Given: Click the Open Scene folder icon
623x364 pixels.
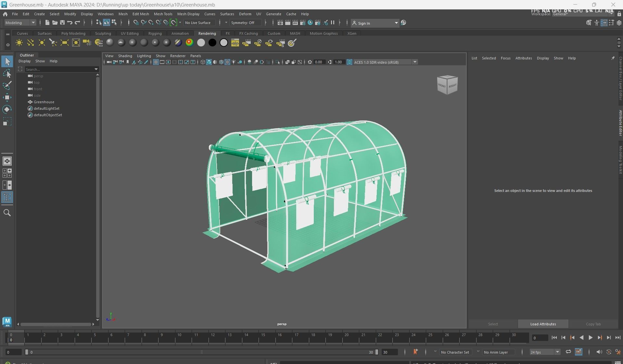Looking at the screenshot, I should 55,22.
